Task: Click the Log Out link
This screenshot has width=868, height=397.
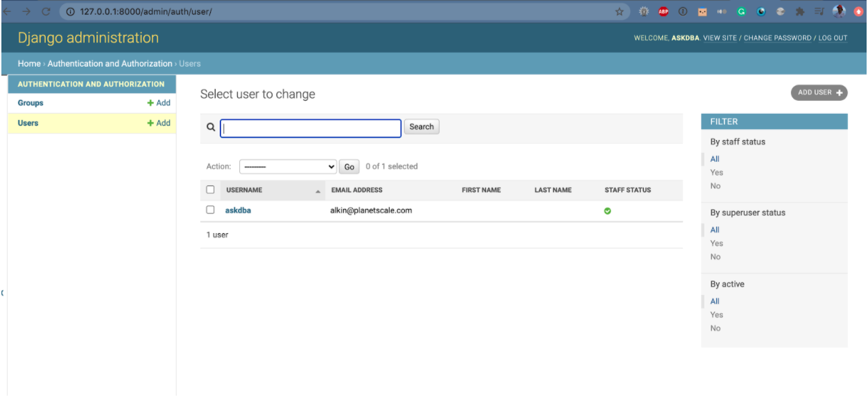Action: pos(833,38)
